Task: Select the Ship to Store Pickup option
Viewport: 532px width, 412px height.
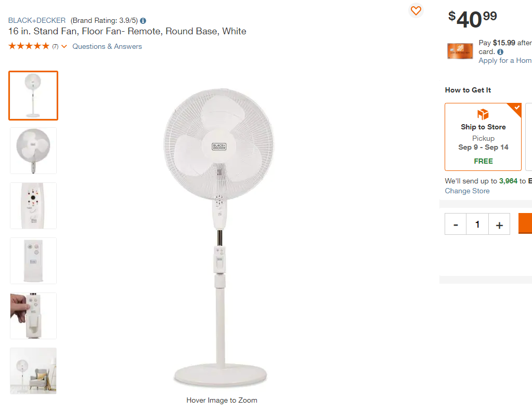Action: pyautogui.click(x=483, y=137)
